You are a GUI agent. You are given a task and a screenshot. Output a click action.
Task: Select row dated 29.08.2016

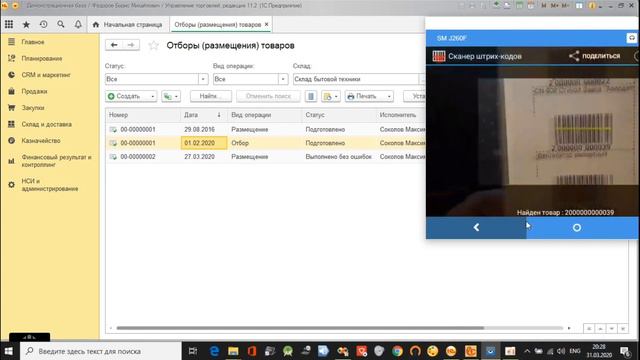click(x=265, y=129)
